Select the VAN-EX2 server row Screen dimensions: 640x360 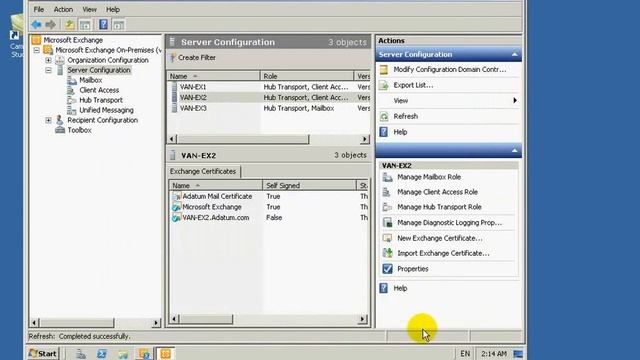point(269,98)
